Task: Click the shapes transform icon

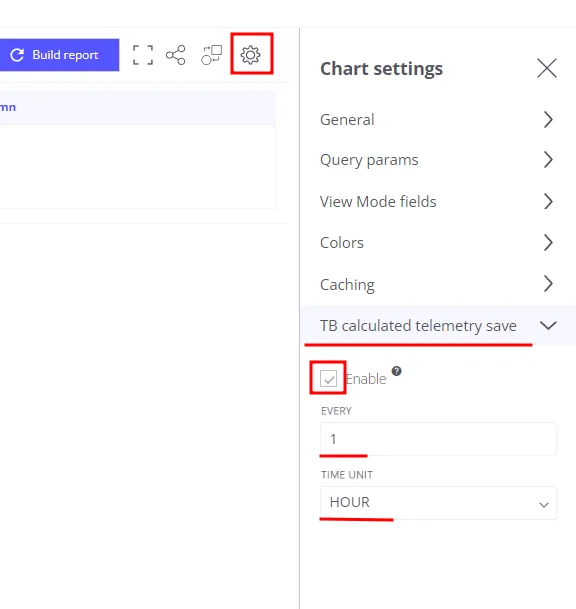Action: [212, 55]
